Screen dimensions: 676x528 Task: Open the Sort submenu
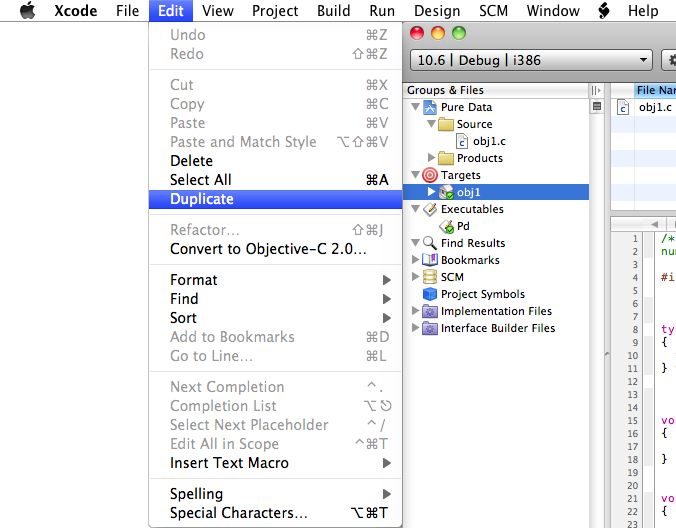[275, 318]
